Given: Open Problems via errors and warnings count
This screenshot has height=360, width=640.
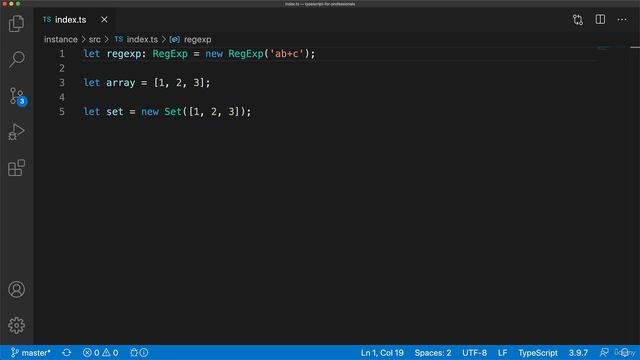Looking at the screenshot, I should [x=100, y=353].
